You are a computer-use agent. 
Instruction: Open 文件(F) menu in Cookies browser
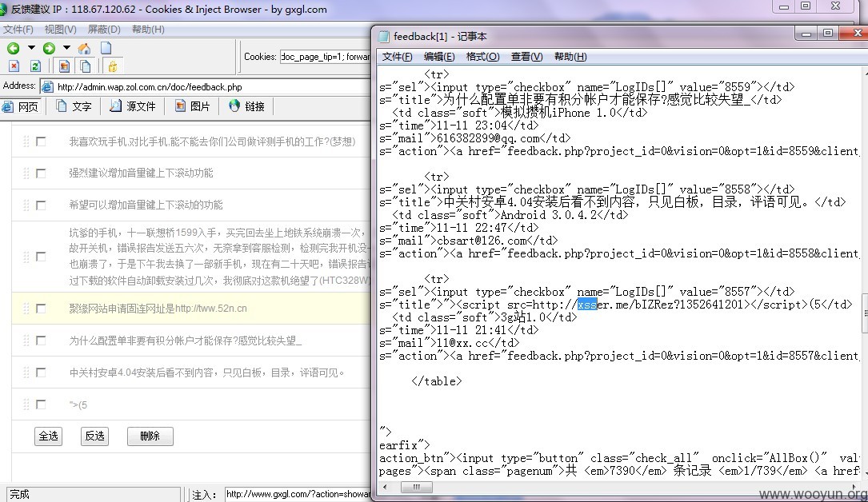pos(18,30)
